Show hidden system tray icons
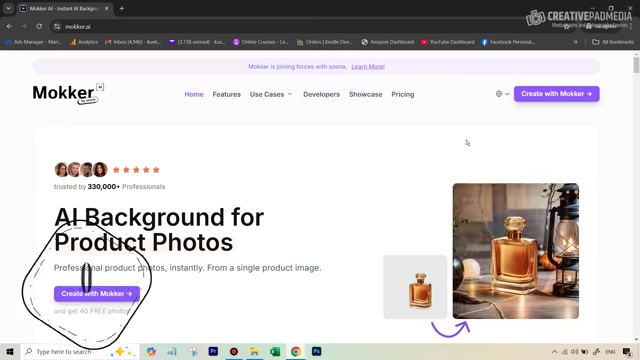The height and width of the screenshot is (360, 640). 554,352
